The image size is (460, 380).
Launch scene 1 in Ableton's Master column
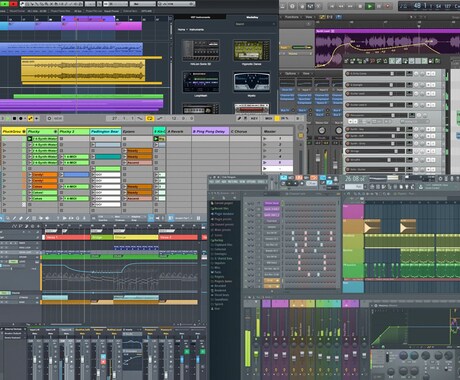(265, 138)
